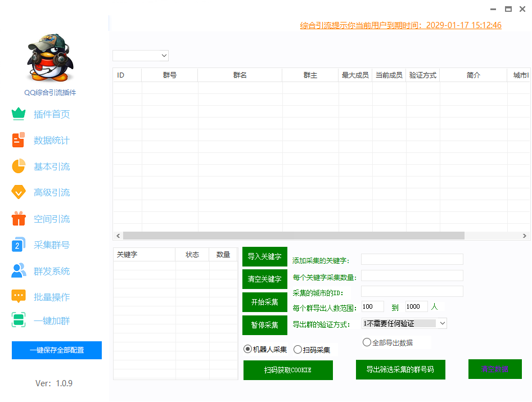Open 数据统计 via its orange document icon
Viewport: 532px width, 402px height.
19,140
